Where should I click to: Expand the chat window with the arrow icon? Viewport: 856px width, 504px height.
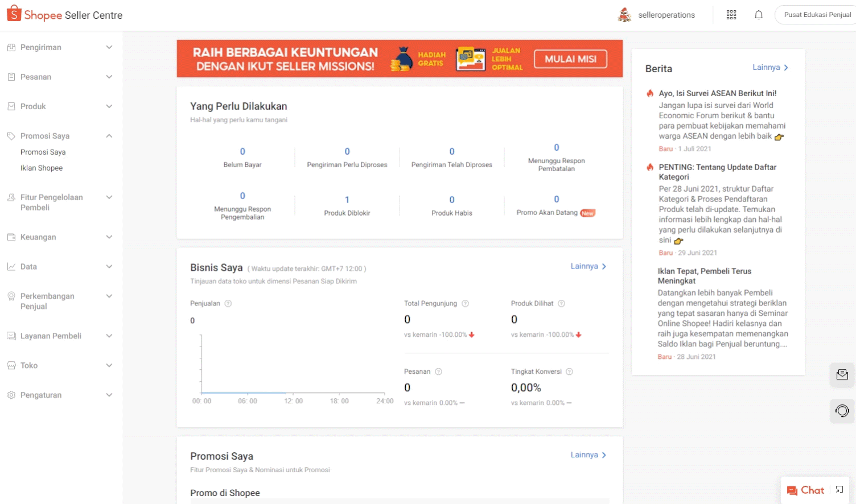[839, 490]
